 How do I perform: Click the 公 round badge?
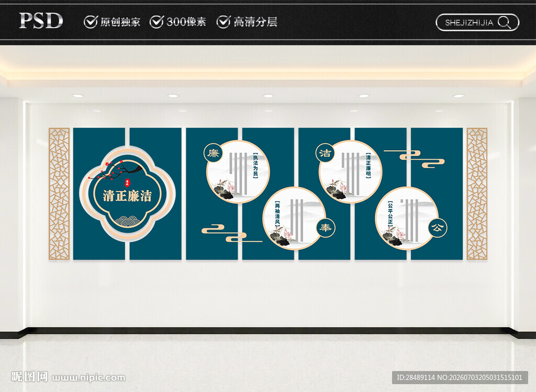[x=438, y=228]
